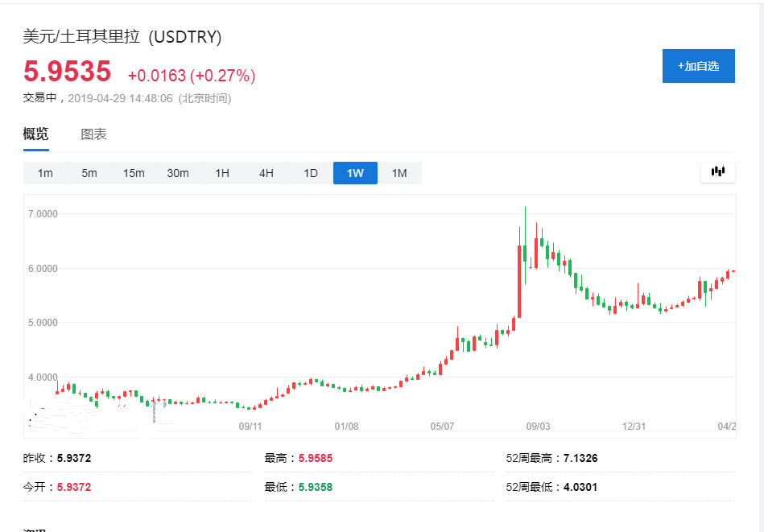Click the 美元/土耳其里拉 (USDTRY) title
The height and width of the screenshot is (532, 764).
click(122, 37)
